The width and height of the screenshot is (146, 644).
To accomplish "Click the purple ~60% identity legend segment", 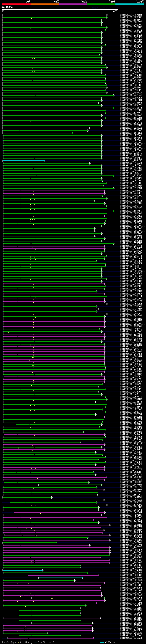I will click(x=73, y=4).
